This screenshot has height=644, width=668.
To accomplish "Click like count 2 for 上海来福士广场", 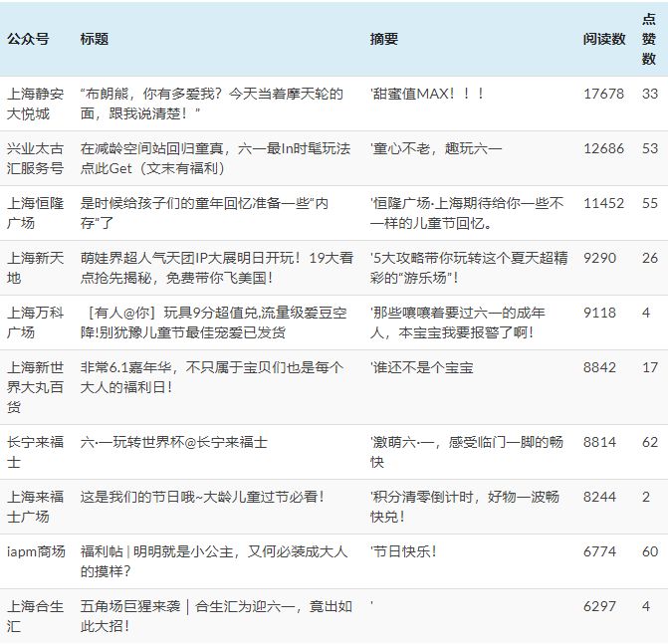I will 646,497.
